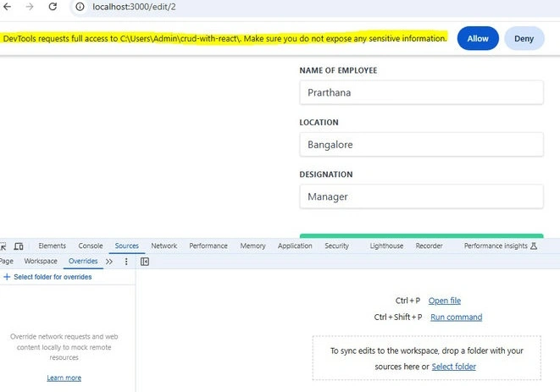Viewport: 560px width, 392px height.
Task: Go back with the browser back arrow
Action: (x=7, y=7)
